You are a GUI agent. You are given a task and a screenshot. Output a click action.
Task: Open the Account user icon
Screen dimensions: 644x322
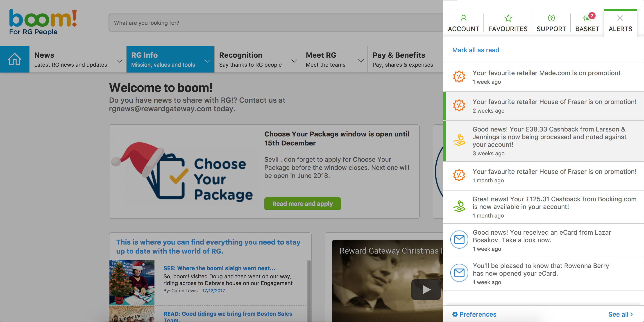(x=463, y=18)
